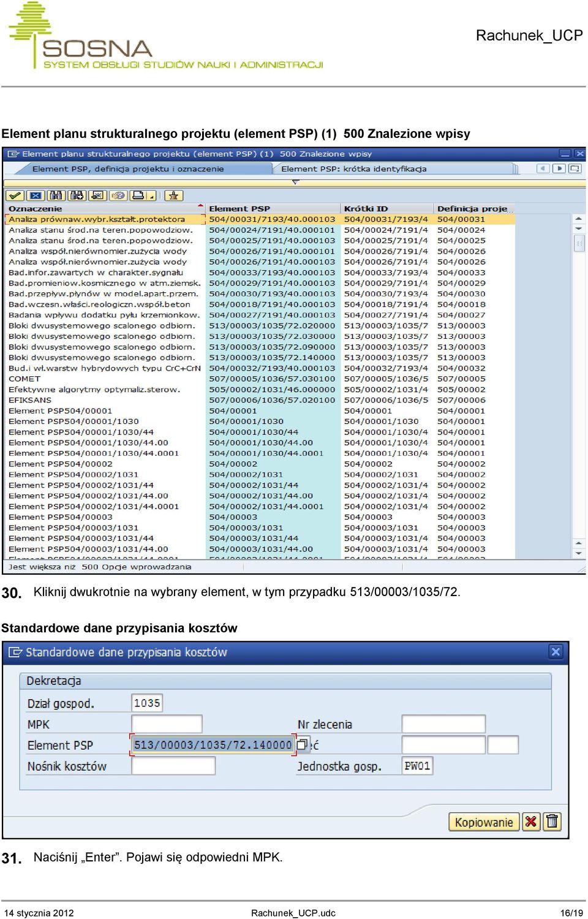
Task: Expand the search restrictions triangle below tabs
Action: [x=295, y=182]
